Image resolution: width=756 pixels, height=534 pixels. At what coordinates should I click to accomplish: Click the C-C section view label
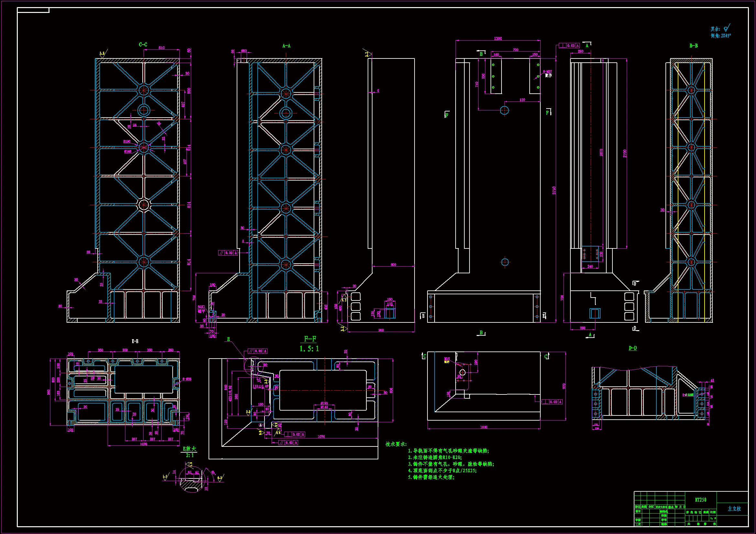click(143, 44)
